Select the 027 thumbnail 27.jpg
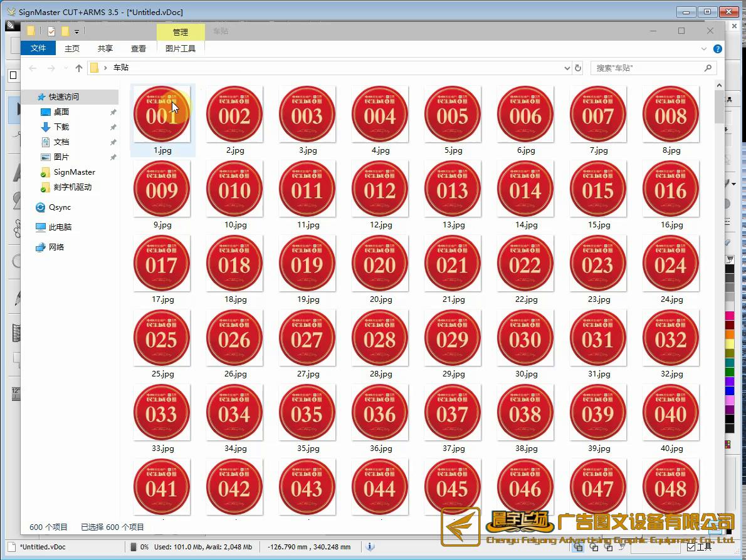The image size is (746, 560). click(x=307, y=343)
